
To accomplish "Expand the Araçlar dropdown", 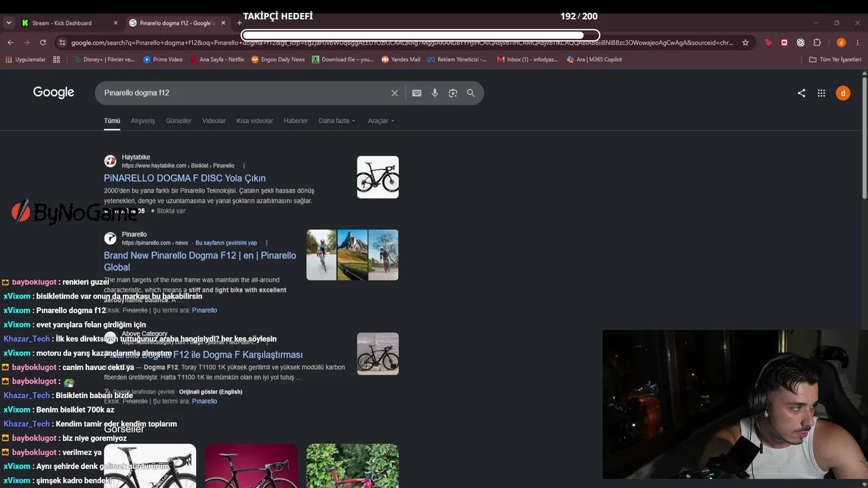I will 381,121.
